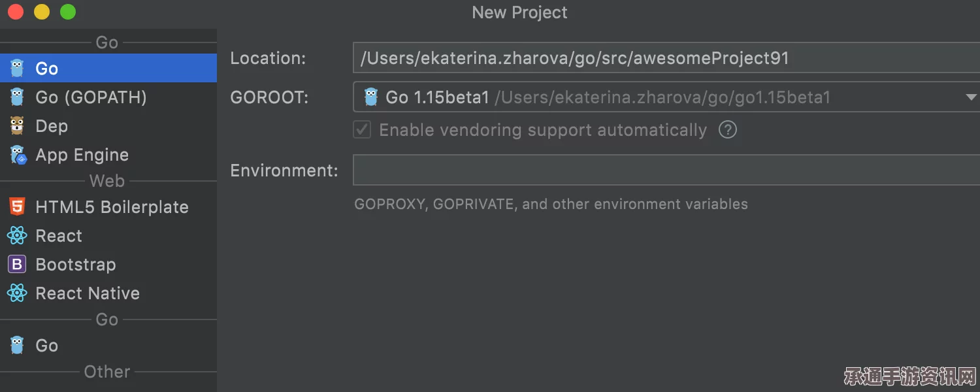This screenshot has width=980, height=392.
Task: Select the Dep project type icon
Action: click(x=17, y=125)
